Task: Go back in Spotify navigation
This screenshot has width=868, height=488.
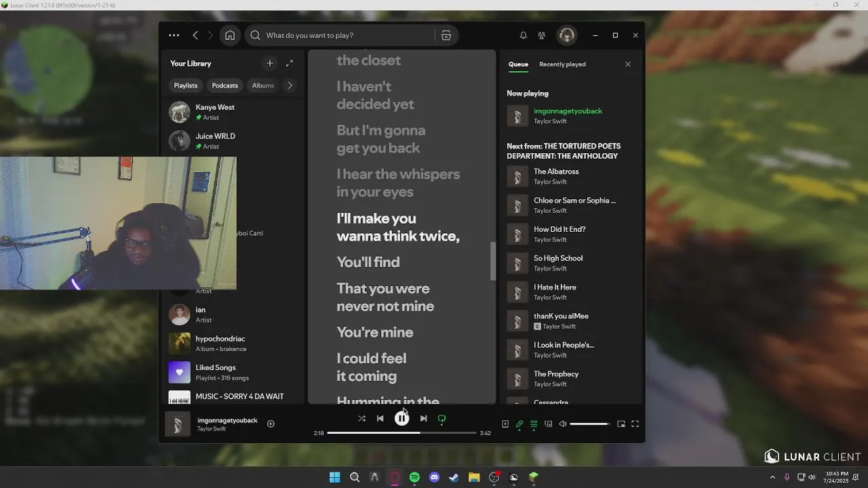Action: pyautogui.click(x=195, y=35)
